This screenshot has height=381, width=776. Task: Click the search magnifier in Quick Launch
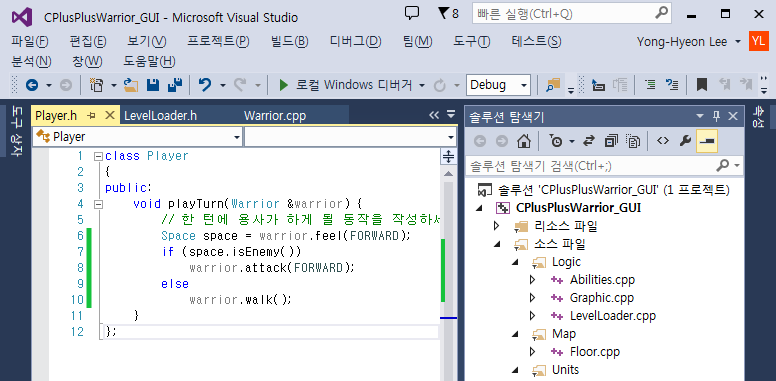[x=662, y=13]
